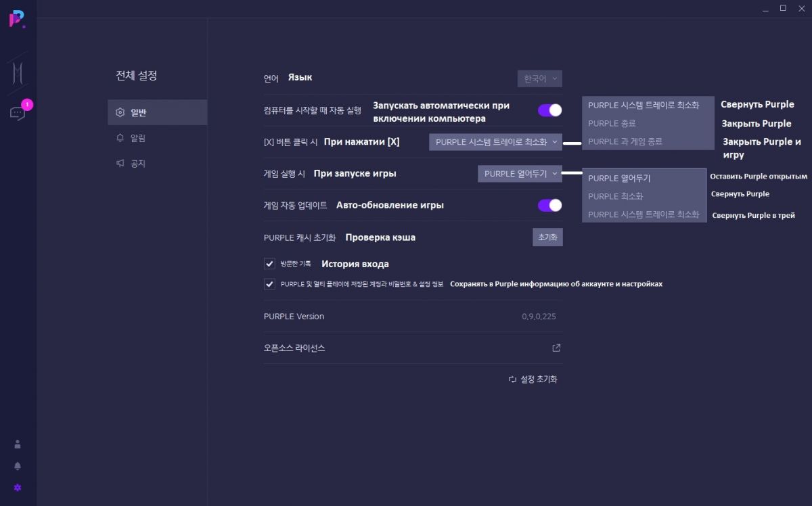The image size is (812, 506).
Task: Open the 한국어 language dropdown
Action: 539,78
